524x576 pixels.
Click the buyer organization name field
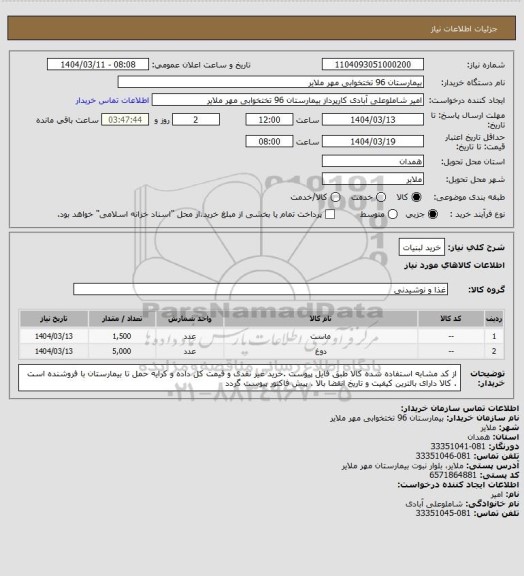click(x=270, y=82)
